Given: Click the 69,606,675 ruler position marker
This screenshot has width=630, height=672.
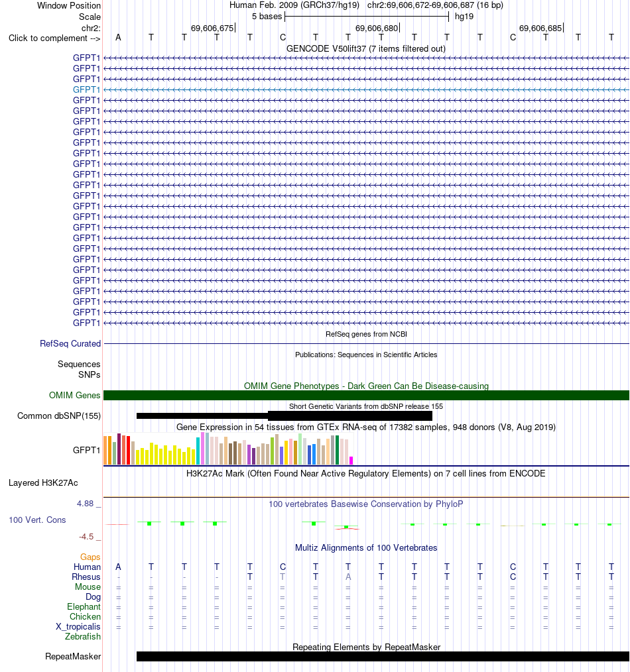Looking at the screenshot, I should [x=213, y=28].
